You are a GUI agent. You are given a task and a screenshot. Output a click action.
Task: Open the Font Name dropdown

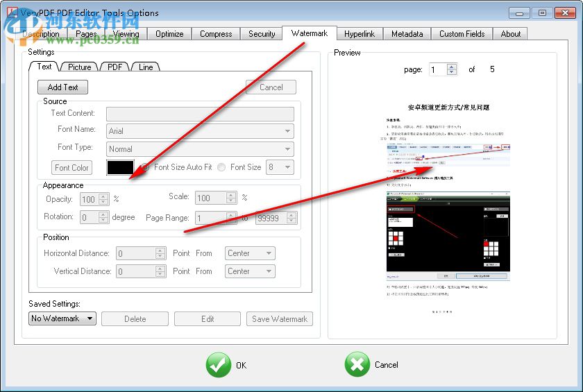(200, 131)
